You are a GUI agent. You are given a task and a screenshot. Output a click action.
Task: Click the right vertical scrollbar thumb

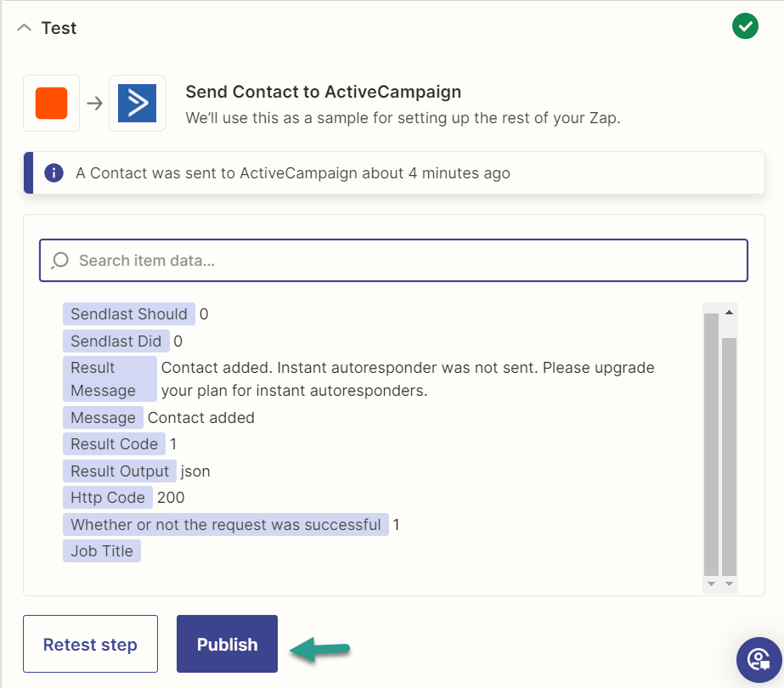click(729, 456)
